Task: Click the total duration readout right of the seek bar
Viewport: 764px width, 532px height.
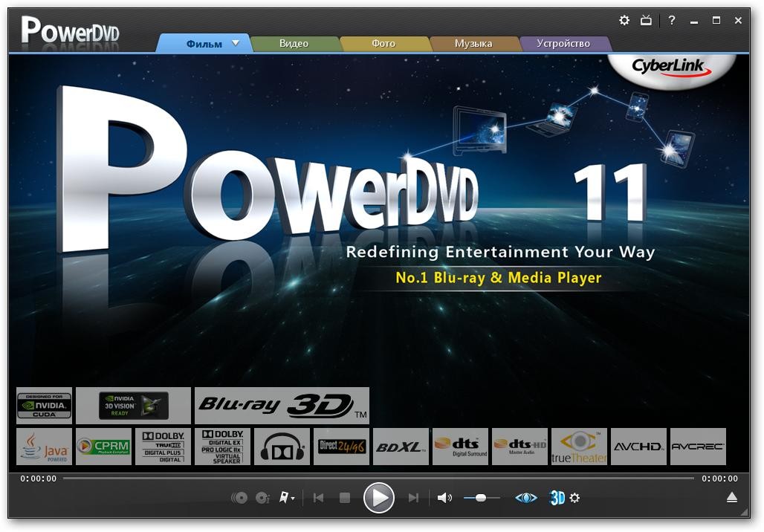Action: [x=719, y=479]
